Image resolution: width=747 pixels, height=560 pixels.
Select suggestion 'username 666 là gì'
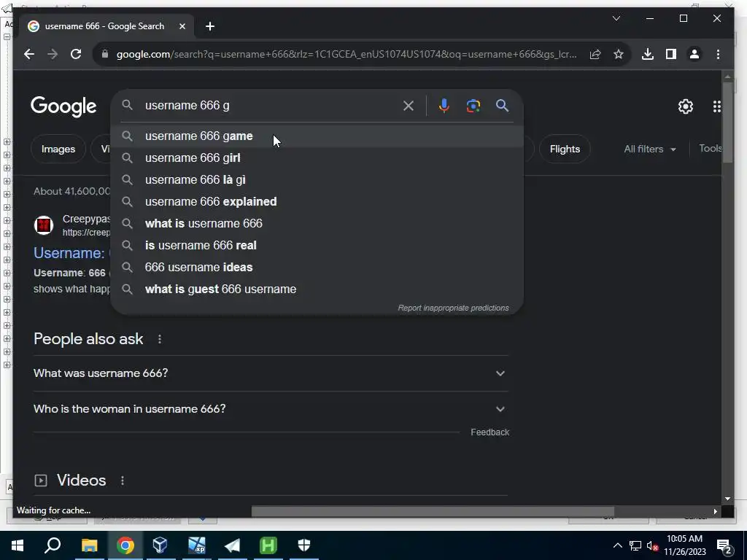(317, 180)
